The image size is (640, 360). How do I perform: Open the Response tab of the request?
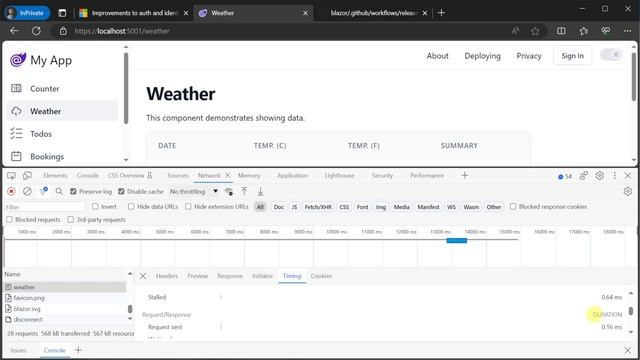230,276
